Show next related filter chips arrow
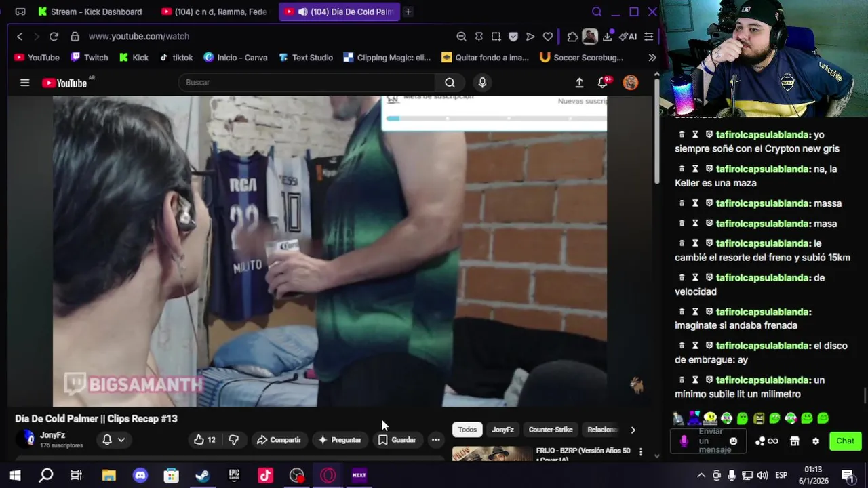 tap(633, 430)
